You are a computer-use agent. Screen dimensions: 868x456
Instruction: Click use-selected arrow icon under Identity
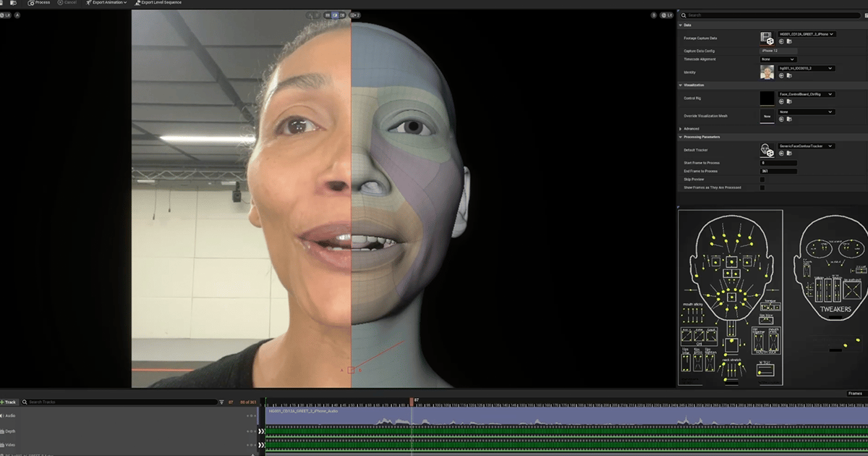pos(781,75)
